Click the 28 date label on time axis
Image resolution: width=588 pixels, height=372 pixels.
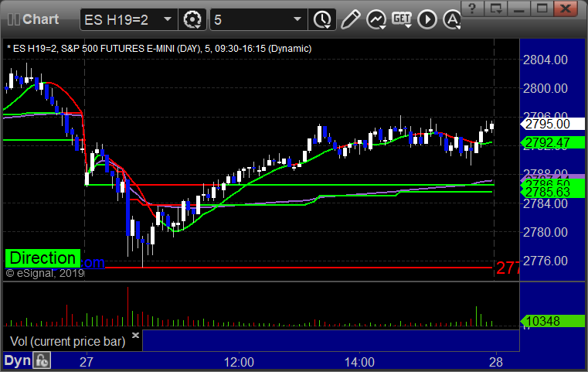coord(496,362)
